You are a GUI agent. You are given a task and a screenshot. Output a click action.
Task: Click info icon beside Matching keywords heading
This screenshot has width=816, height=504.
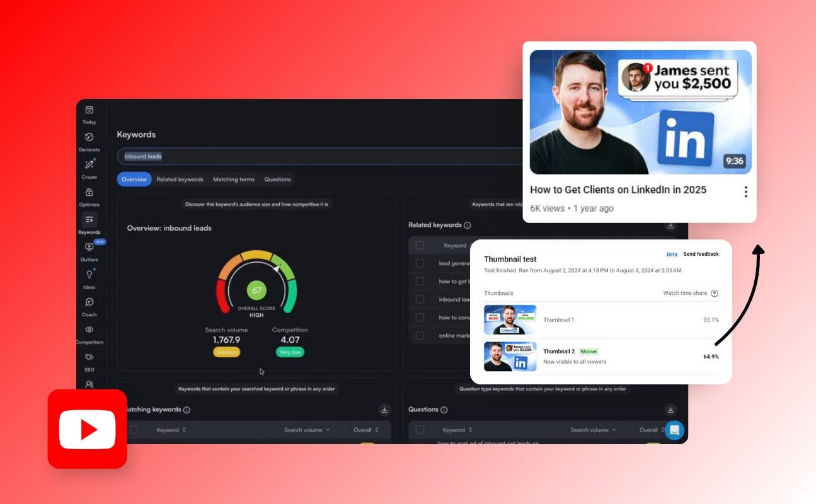187,410
